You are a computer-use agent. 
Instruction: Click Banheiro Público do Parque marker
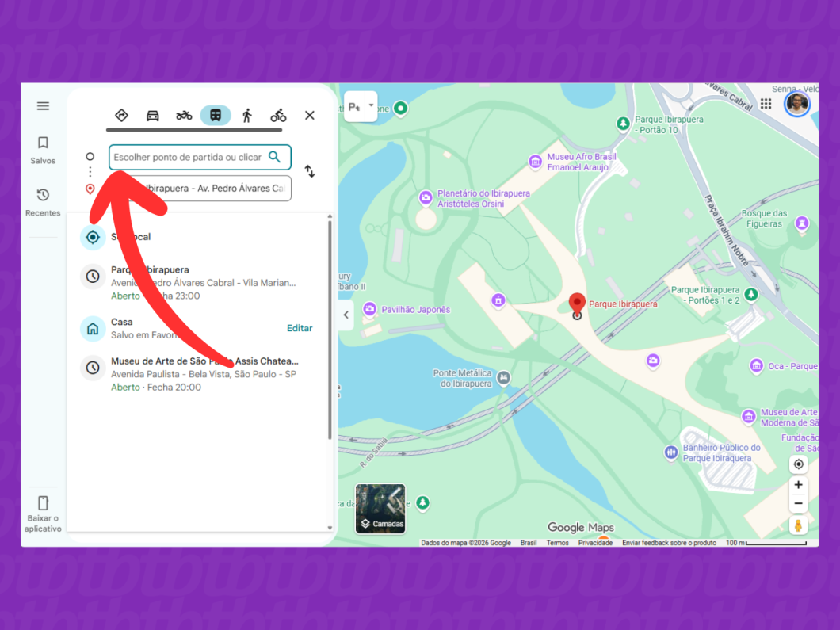(x=671, y=452)
